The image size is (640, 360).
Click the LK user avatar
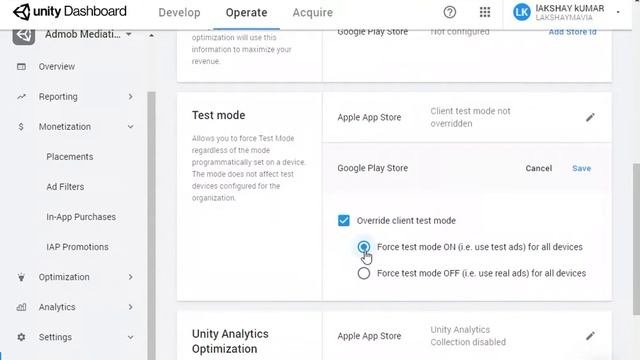522,12
